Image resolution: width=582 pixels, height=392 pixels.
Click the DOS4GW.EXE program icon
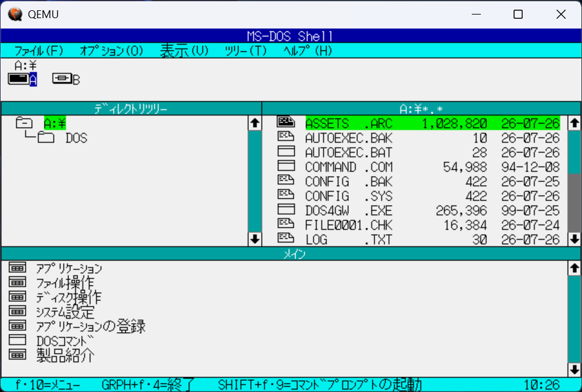click(286, 209)
